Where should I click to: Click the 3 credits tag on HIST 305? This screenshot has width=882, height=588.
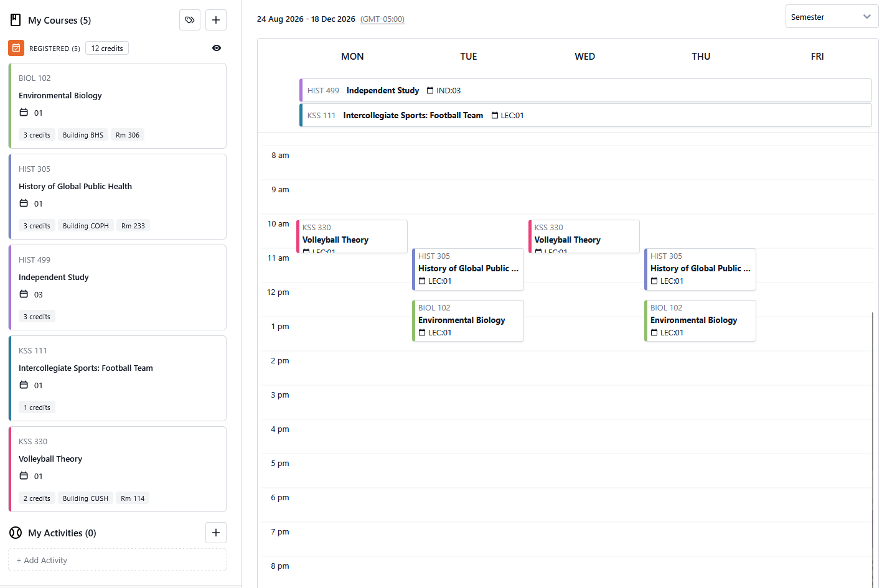pyautogui.click(x=37, y=226)
